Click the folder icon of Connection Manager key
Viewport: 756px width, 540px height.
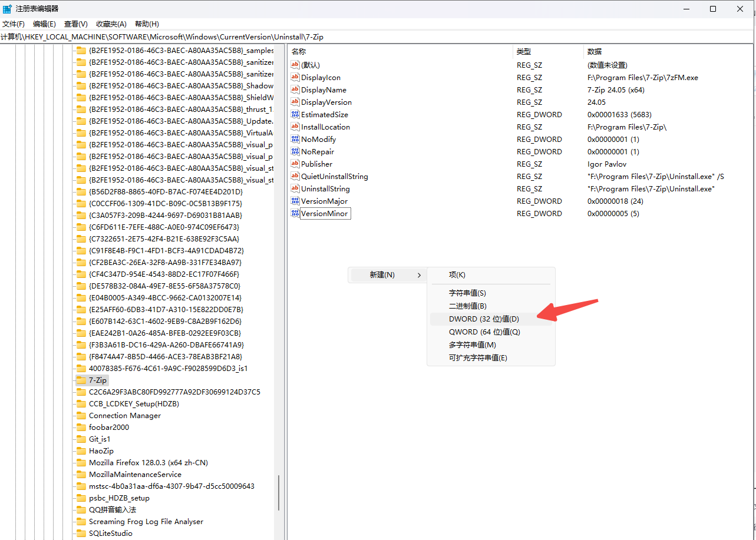click(81, 416)
